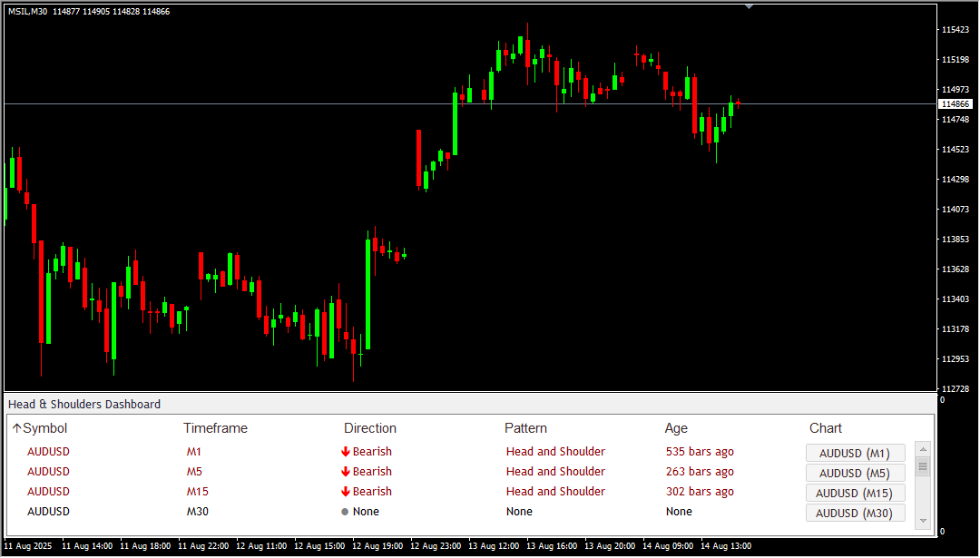Sort dashboard by Timeframe column header
The width and height of the screenshot is (980, 558).
[x=215, y=428]
